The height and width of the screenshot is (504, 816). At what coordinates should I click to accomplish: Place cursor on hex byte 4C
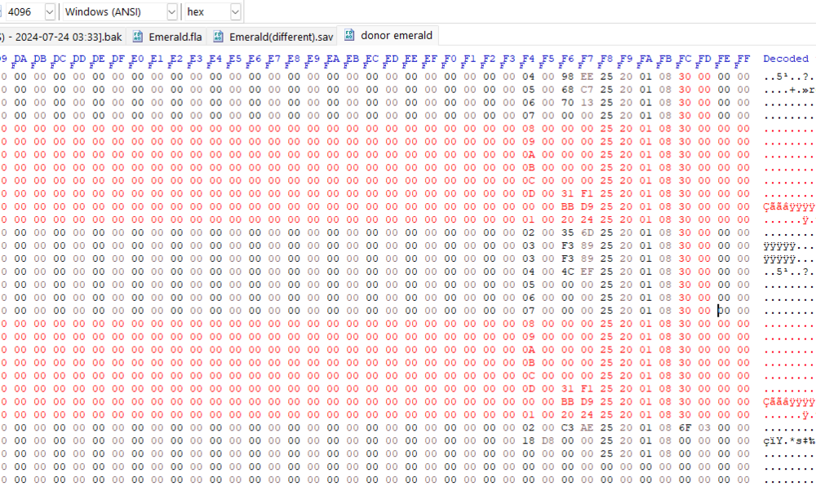pyautogui.click(x=567, y=272)
